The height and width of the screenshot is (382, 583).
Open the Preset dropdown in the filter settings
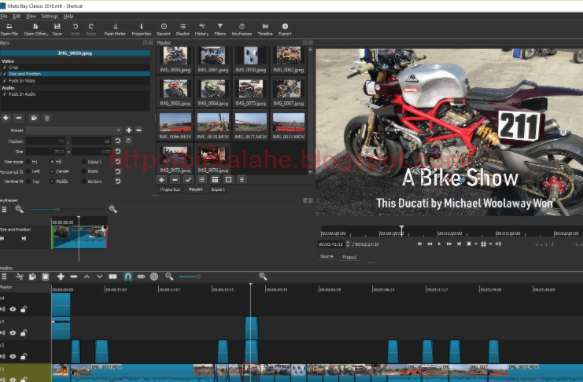tap(74, 130)
